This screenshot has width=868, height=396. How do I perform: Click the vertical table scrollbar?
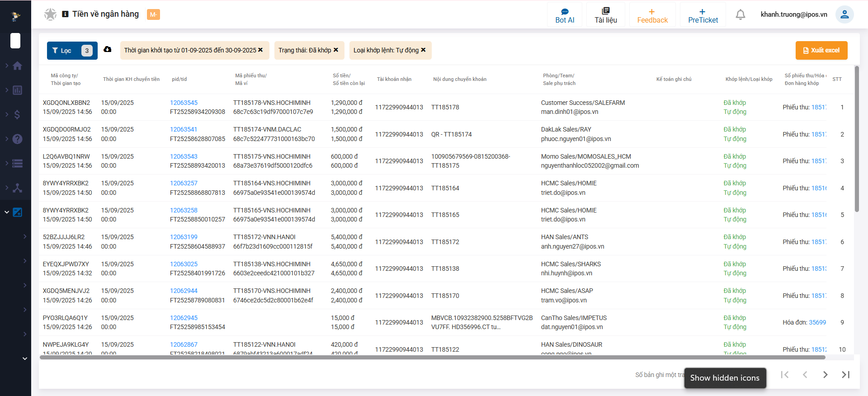857,139
